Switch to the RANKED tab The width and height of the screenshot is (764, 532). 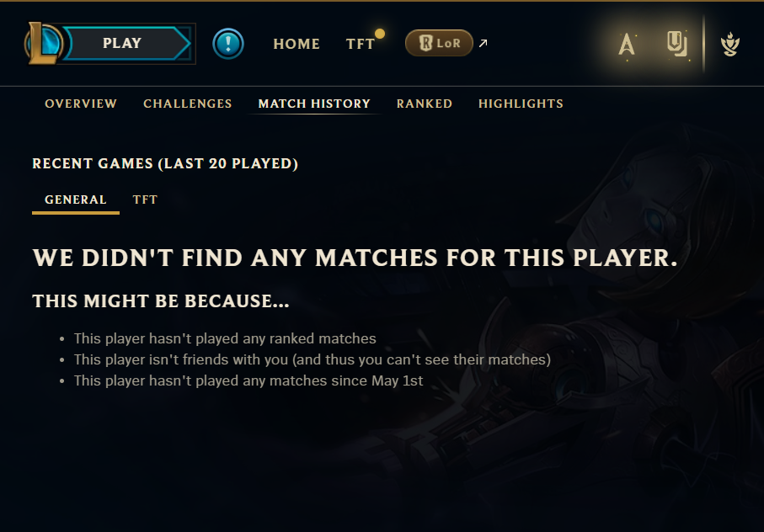click(x=425, y=104)
